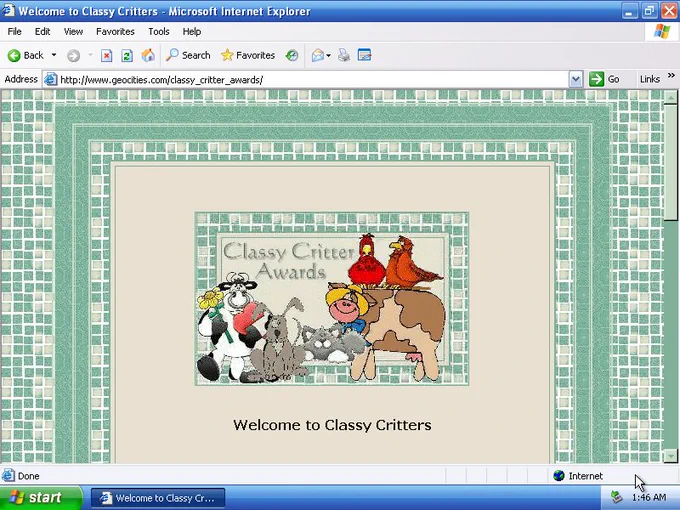680x510 pixels.
Task: Open the Edit menu
Action: click(x=42, y=32)
